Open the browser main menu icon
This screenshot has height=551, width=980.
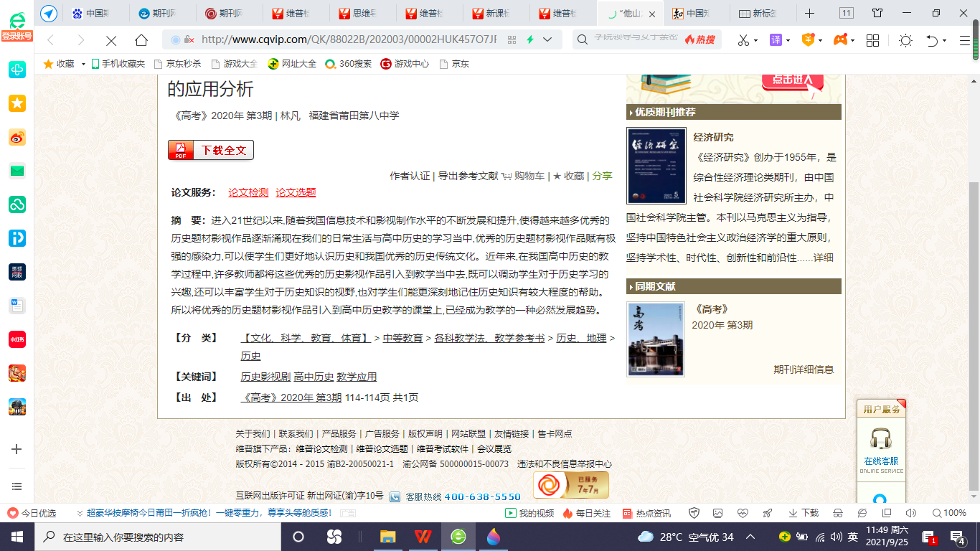(x=965, y=40)
